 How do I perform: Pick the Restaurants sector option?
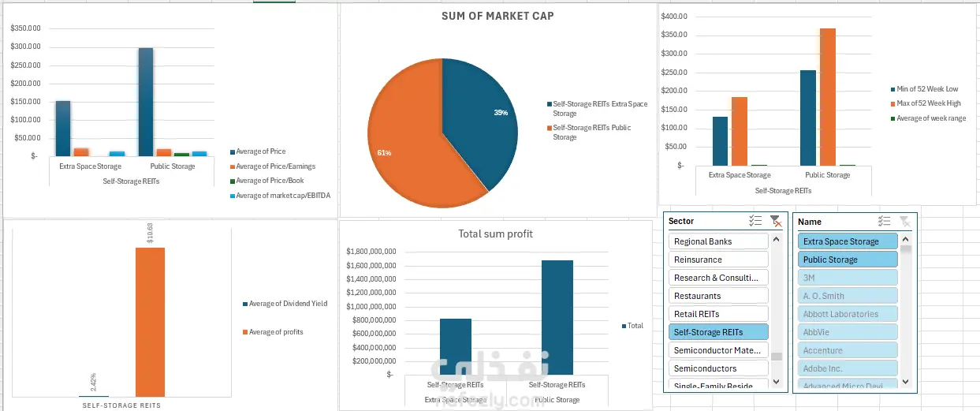[x=717, y=296]
